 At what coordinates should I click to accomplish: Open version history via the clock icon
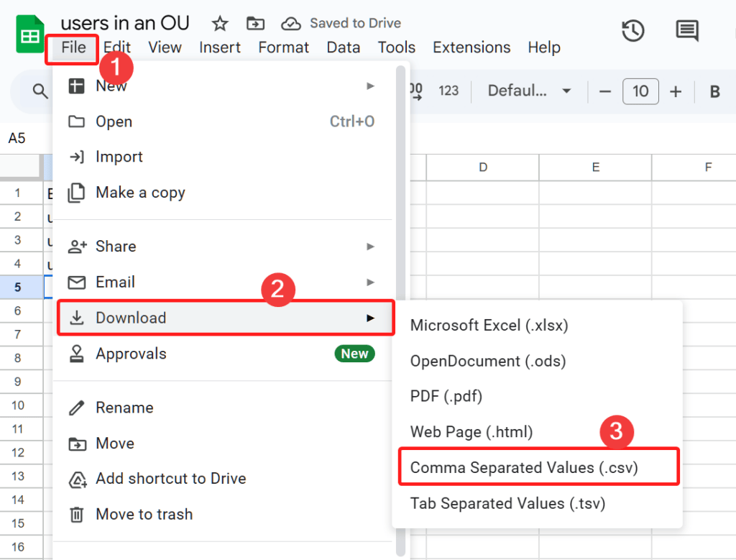click(633, 31)
